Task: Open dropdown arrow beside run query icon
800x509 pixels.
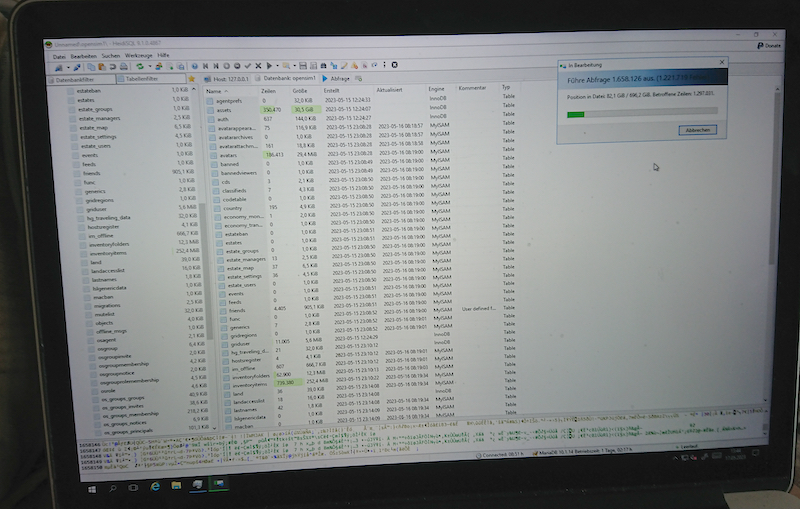Action: click(277, 66)
